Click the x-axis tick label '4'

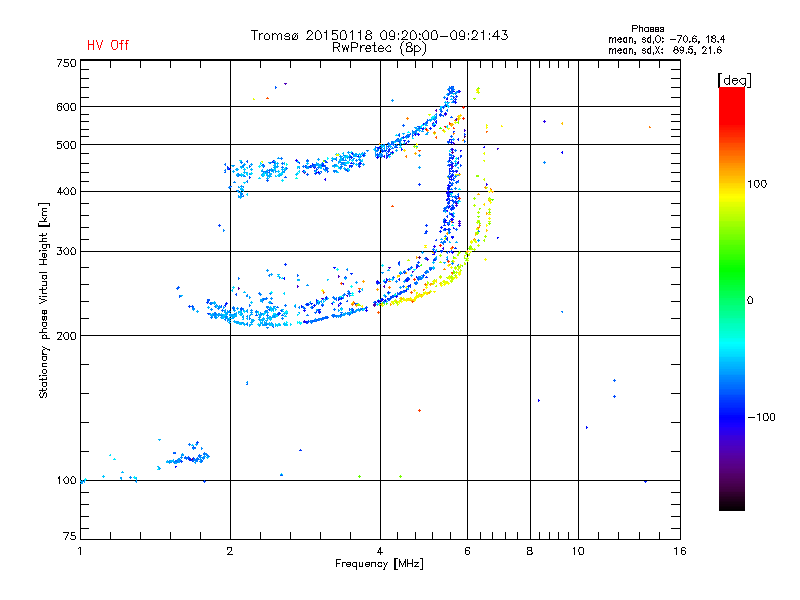380,551
